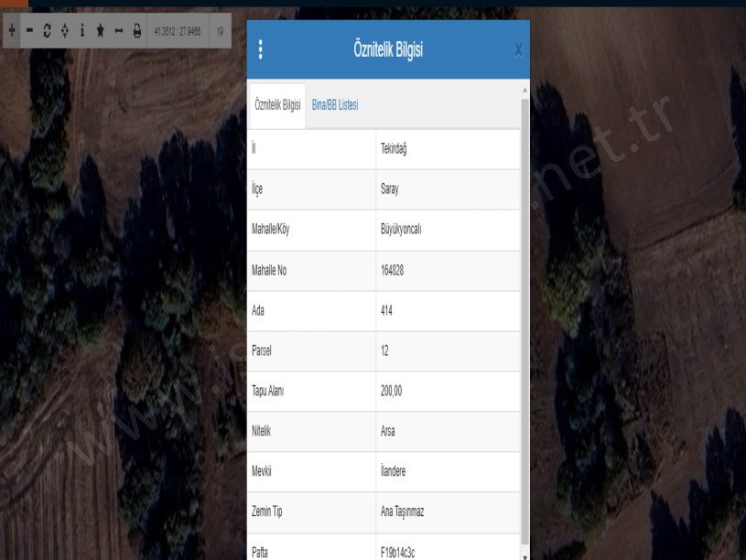Click the star favorites icon
This screenshot has width=746, height=560.
pos(101,31)
